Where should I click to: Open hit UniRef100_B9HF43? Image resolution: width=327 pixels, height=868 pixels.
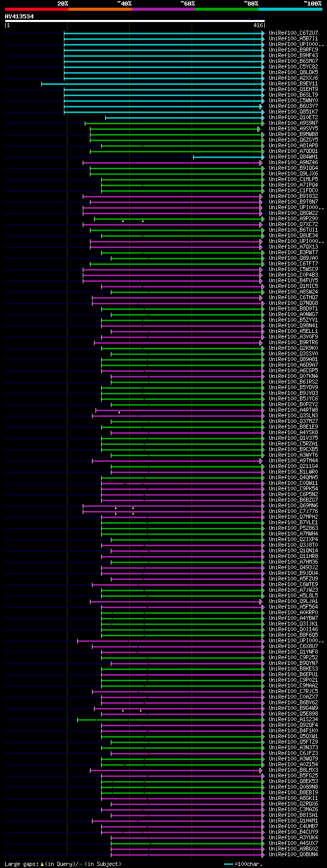(x=293, y=55)
